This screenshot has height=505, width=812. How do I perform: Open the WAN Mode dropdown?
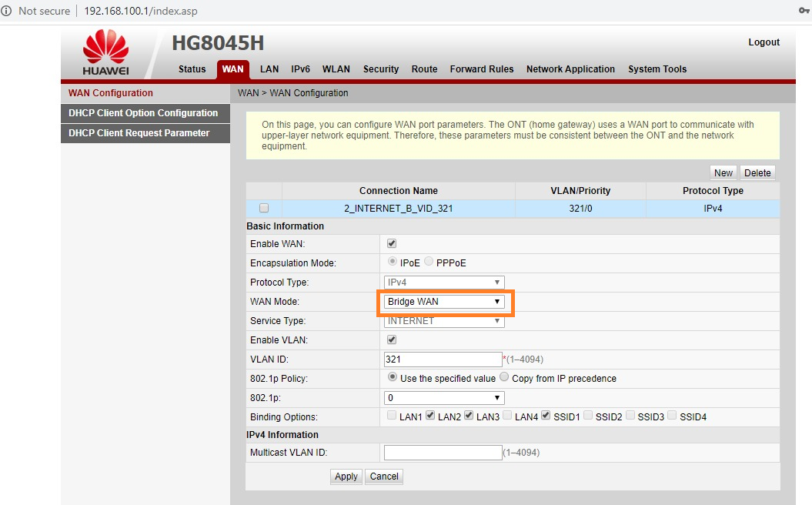(x=444, y=302)
